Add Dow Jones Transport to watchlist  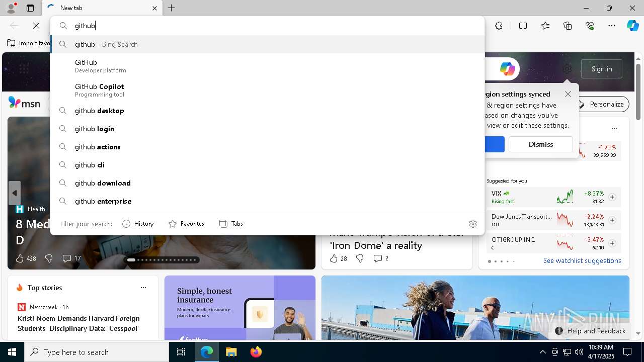[612, 220]
